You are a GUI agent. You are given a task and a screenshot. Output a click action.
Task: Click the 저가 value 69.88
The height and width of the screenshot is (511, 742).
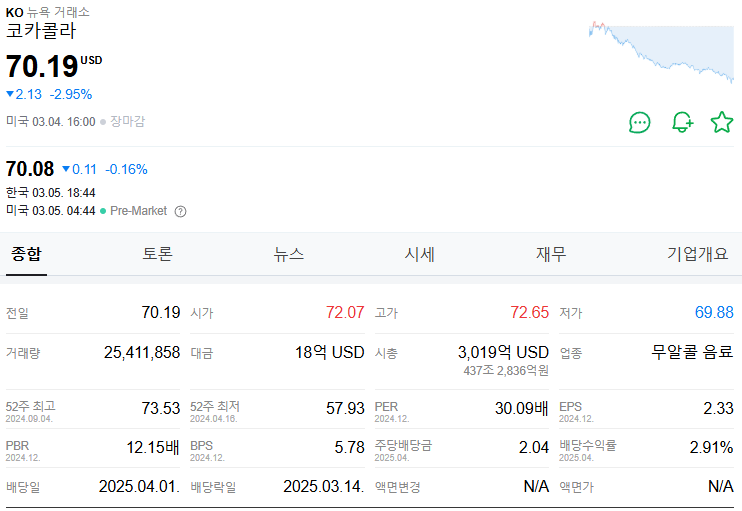[714, 312]
